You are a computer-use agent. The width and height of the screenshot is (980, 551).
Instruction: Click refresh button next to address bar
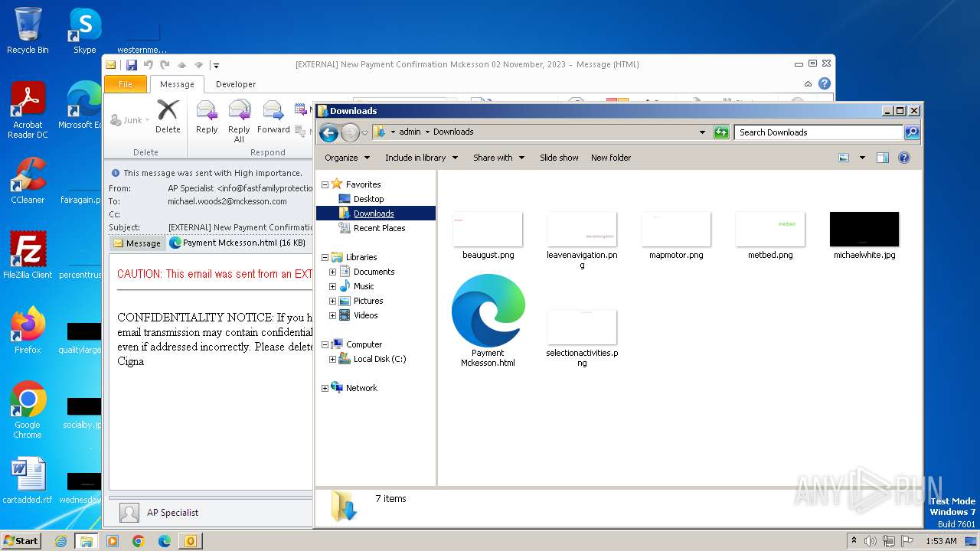coord(721,132)
